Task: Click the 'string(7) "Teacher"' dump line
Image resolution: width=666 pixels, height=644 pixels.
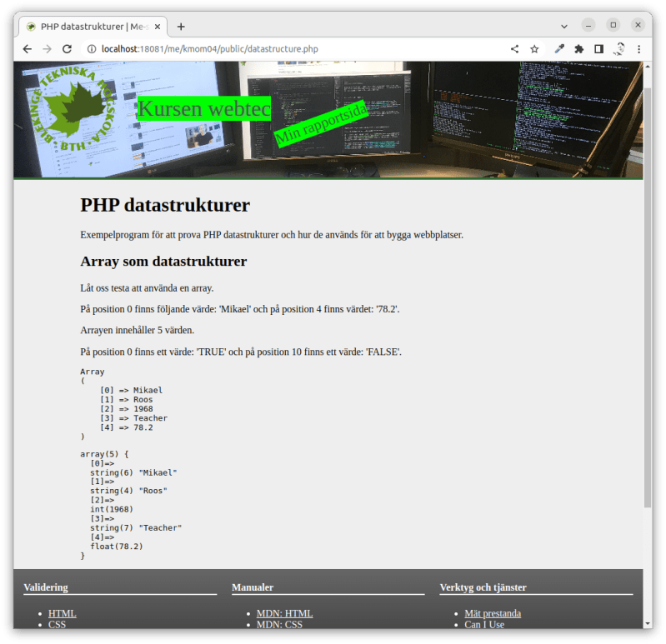Action: (136, 527)
